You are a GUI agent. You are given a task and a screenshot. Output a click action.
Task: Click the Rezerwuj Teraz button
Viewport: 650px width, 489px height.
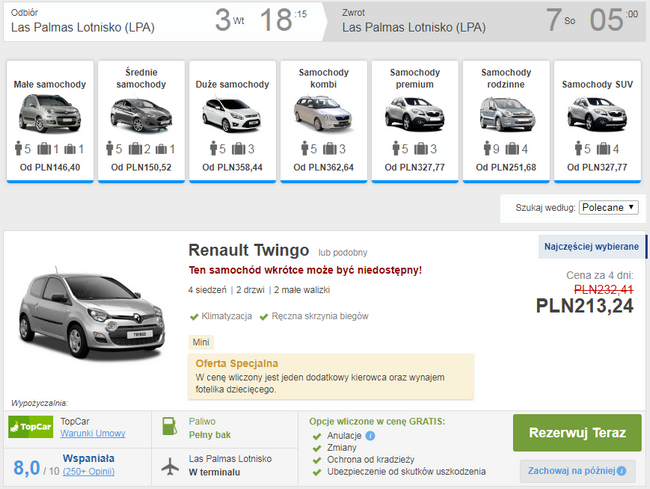tap(577, 433)
